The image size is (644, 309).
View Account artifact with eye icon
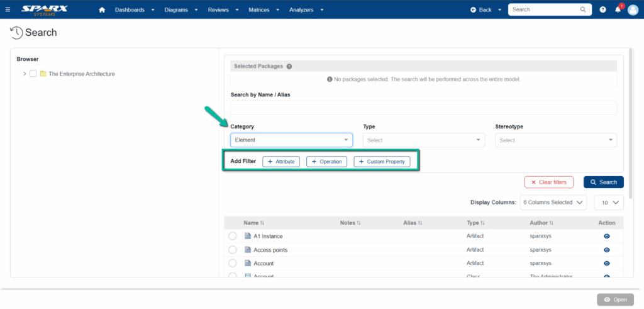[x=607, y=264]
